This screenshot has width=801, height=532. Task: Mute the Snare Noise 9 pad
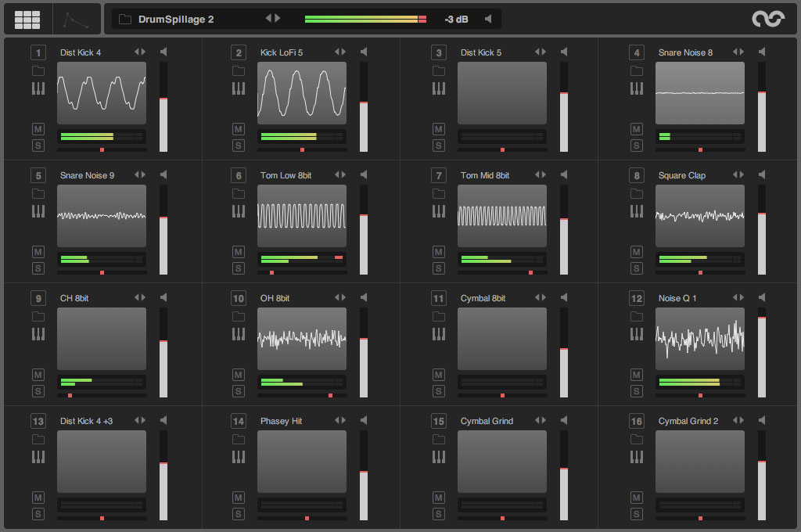coord(38,252)
